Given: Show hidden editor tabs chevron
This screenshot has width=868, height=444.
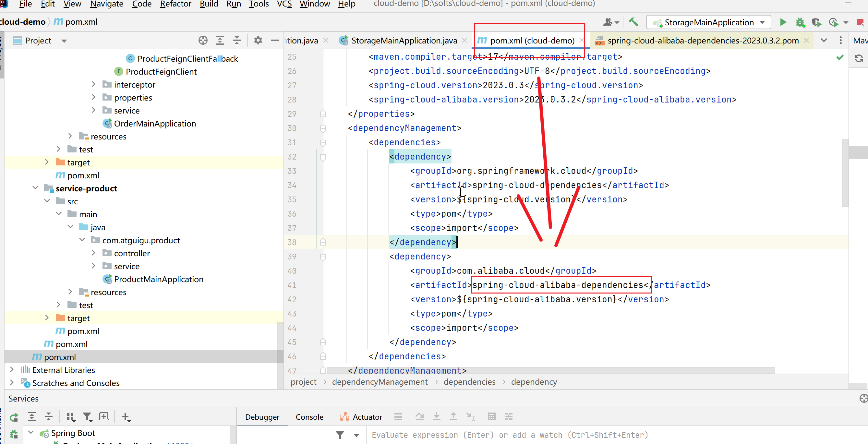Looking at the screenshot, I should coord(824,41).
